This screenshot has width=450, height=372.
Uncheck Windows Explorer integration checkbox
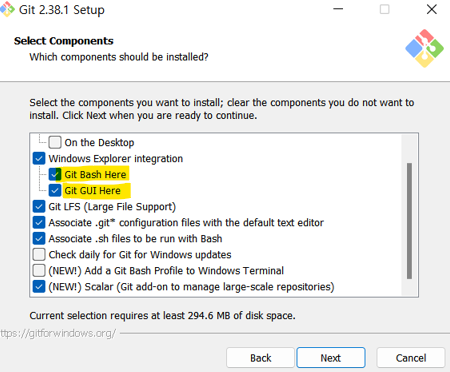(39, 158)
